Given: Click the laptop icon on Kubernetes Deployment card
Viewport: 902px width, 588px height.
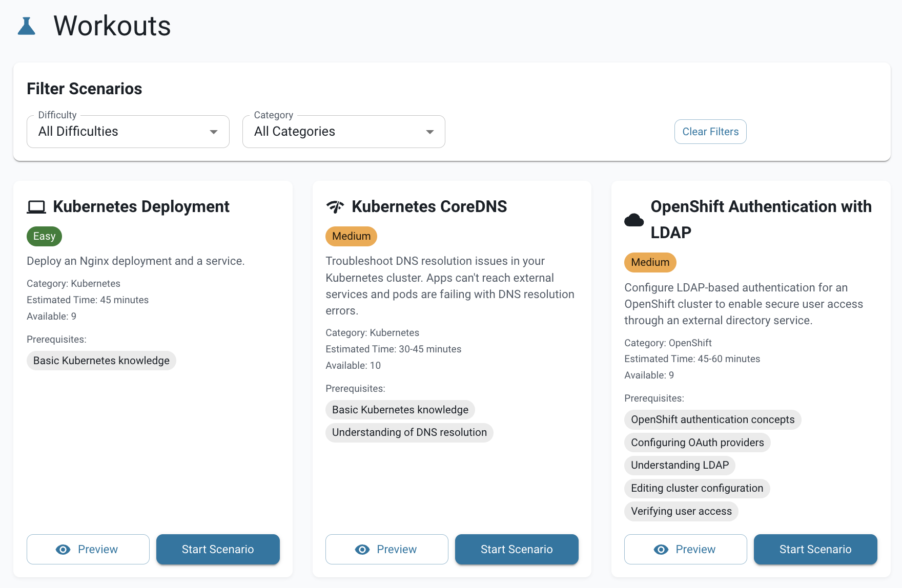Looking at the screenshot, I should 36,207.
